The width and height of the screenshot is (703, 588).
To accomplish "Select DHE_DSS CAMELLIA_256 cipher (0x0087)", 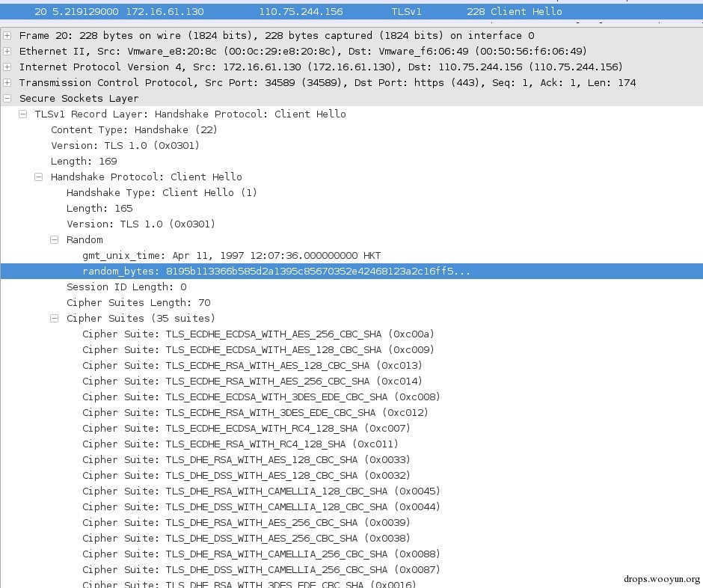I will pos(262,569).
